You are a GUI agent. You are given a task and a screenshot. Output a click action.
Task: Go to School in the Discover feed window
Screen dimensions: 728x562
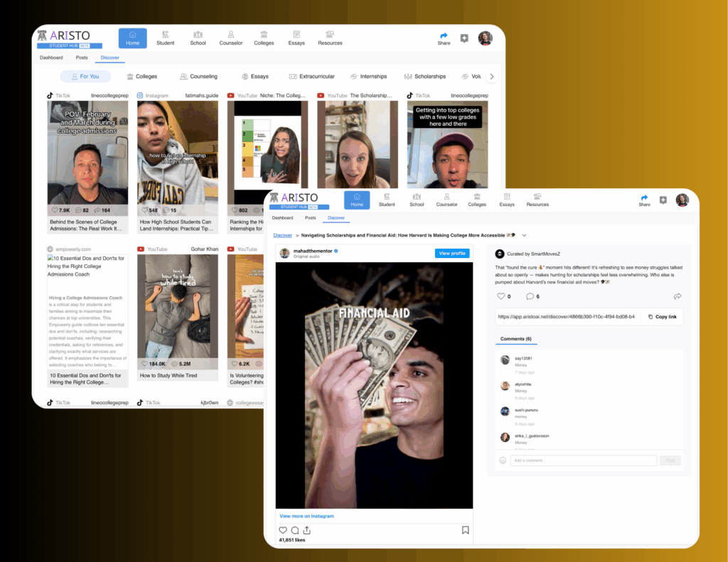(x=198, y=38)
